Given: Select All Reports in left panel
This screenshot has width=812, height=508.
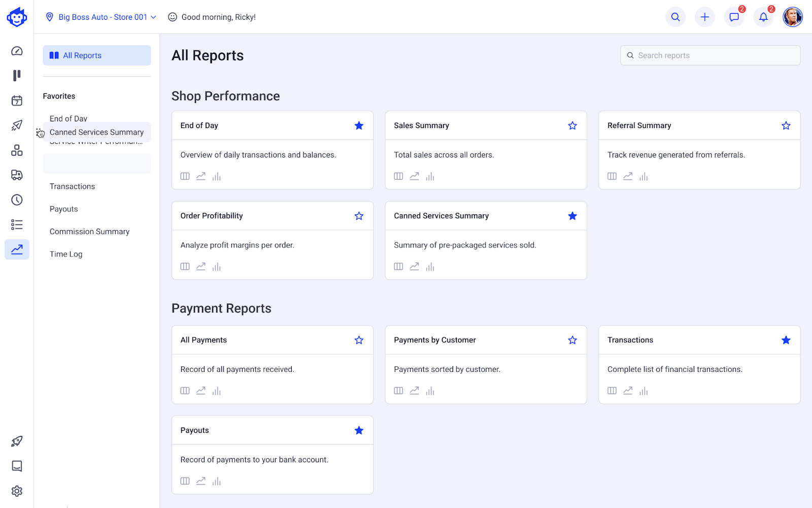Looking at the screenshot, I should (97, 55).
